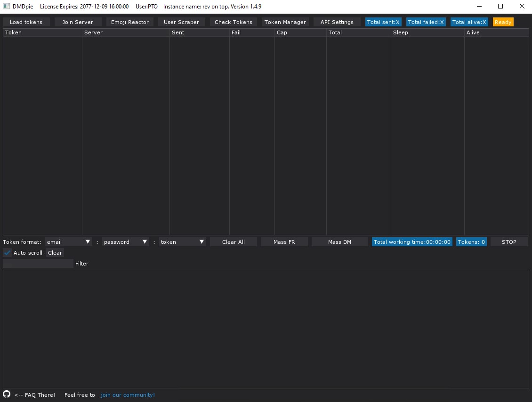Maximize the DMDpie window
The height and width of the screenshot is (402, 532).
(500, 6)
